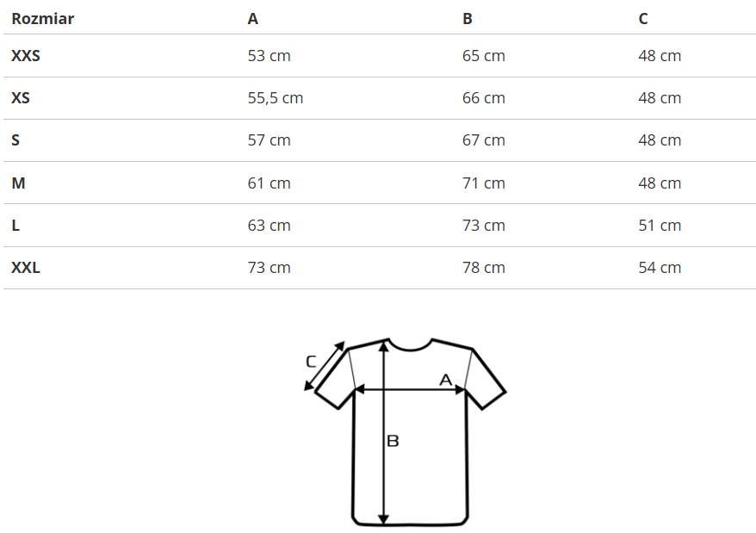756x533 pixels.
Task: Click column header C in the table
Action: point(643,18)
